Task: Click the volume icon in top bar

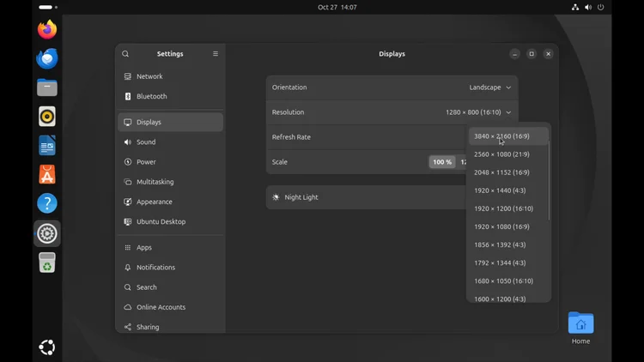Action: 588,7
